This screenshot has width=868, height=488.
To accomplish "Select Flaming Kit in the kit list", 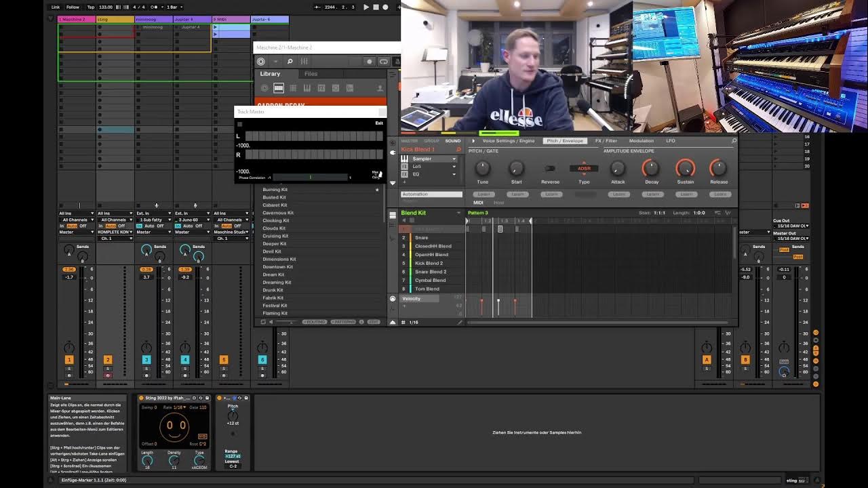I will tap(275, 313).
